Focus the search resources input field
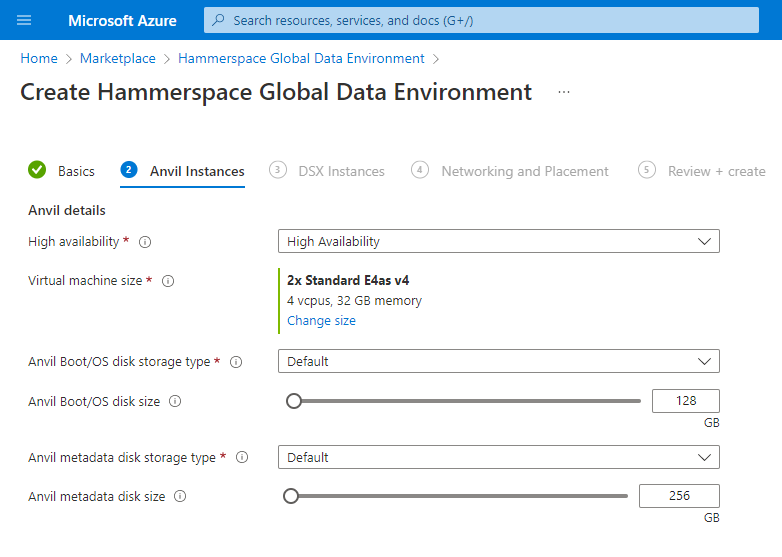Image resolution: width=782 pixels, height=557 pixels. coord(481,20)
